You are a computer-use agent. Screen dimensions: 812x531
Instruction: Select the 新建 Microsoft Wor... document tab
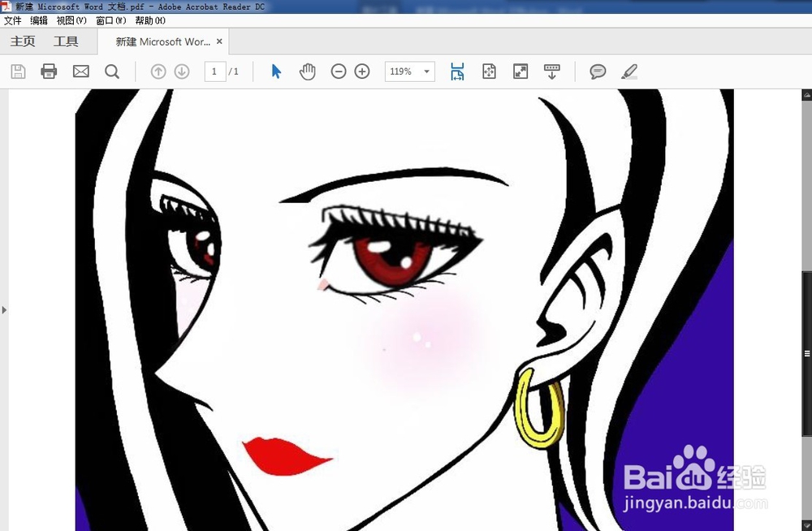[162, 41]
